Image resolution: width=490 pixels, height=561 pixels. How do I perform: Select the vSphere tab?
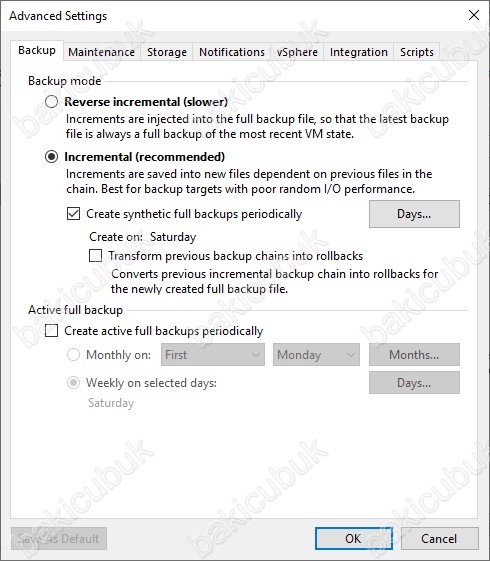[x=297, y=52]
